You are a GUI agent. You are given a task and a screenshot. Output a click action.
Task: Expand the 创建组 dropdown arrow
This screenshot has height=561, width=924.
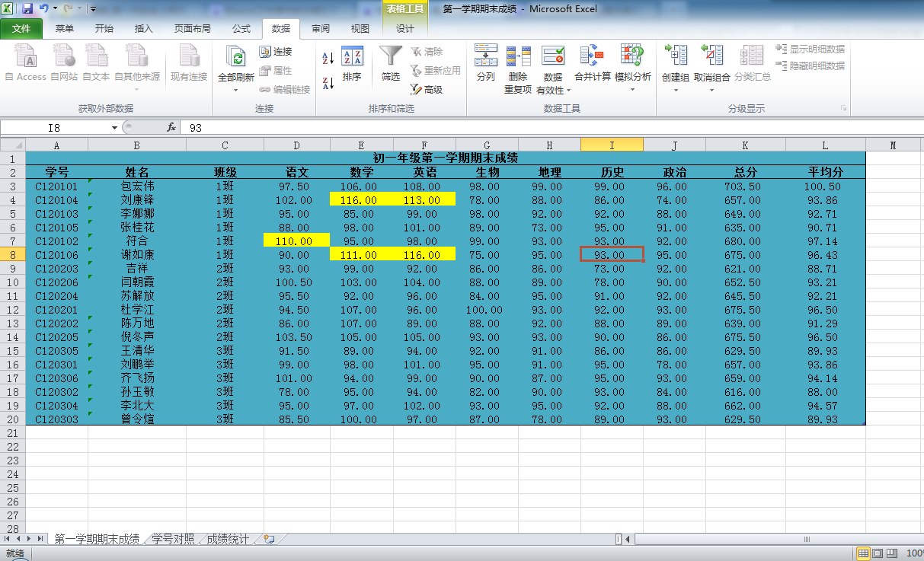[x=676, y=91]
